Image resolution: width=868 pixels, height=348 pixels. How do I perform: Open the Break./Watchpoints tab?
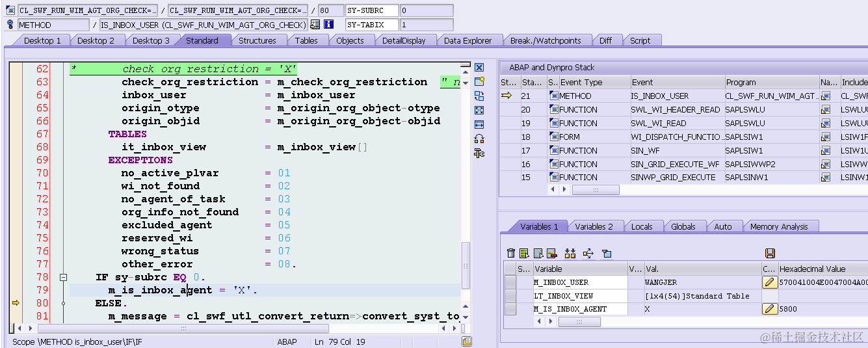pyautogui.click(x=546, y=40)
